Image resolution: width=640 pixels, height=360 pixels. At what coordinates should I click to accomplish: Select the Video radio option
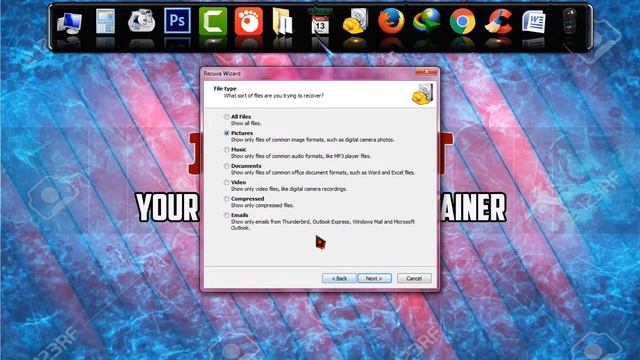pos(227,182)
